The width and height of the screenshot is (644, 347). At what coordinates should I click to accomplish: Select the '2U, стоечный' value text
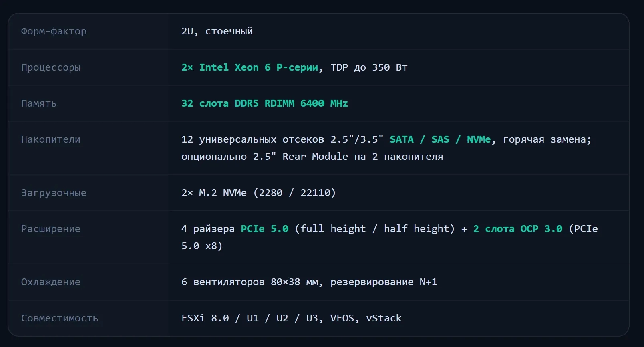coord(217,31)
